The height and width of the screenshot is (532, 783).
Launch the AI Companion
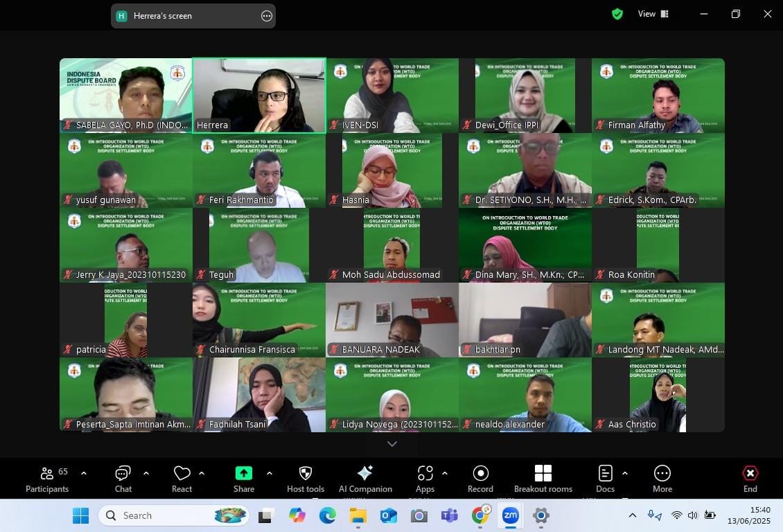pyautogui.click(x=365, y=479)
